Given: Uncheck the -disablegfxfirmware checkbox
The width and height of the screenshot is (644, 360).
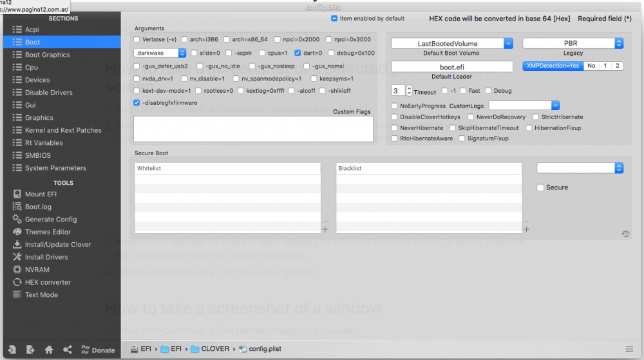Looking at the screenshot, I should 137,102.
